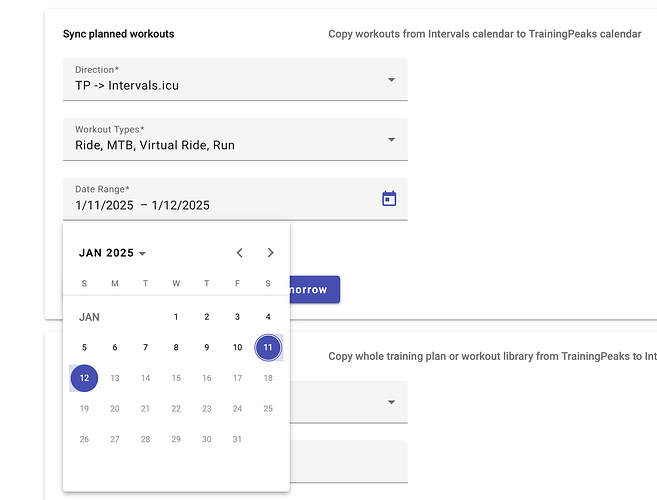657x500 pixels.
Task: Click January 29 in calendar
Action: pyautogui.click(x=176, y=439)
